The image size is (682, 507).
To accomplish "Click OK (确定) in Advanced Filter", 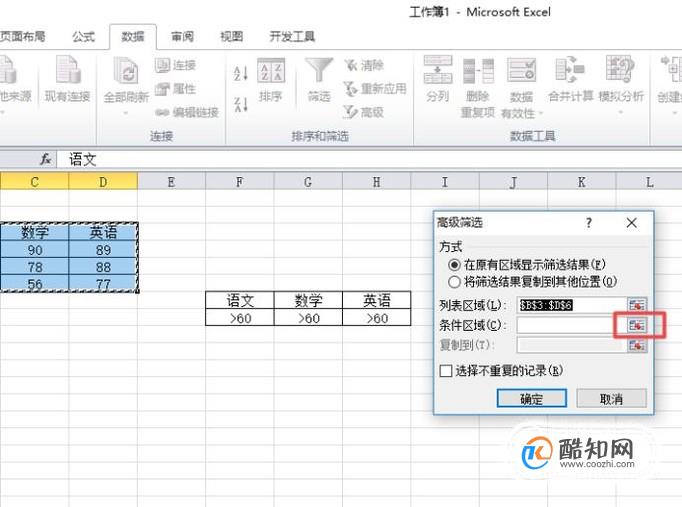I will click(532, 398).
